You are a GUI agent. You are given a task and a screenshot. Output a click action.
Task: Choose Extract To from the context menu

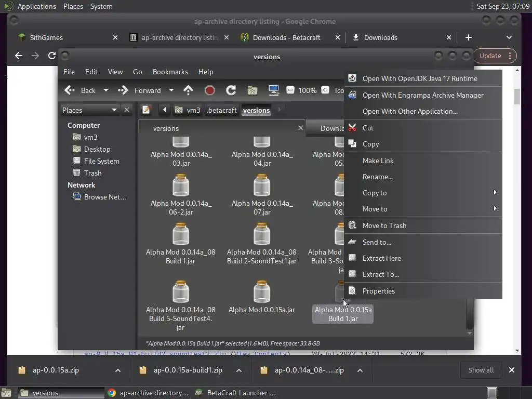[423, 274]
